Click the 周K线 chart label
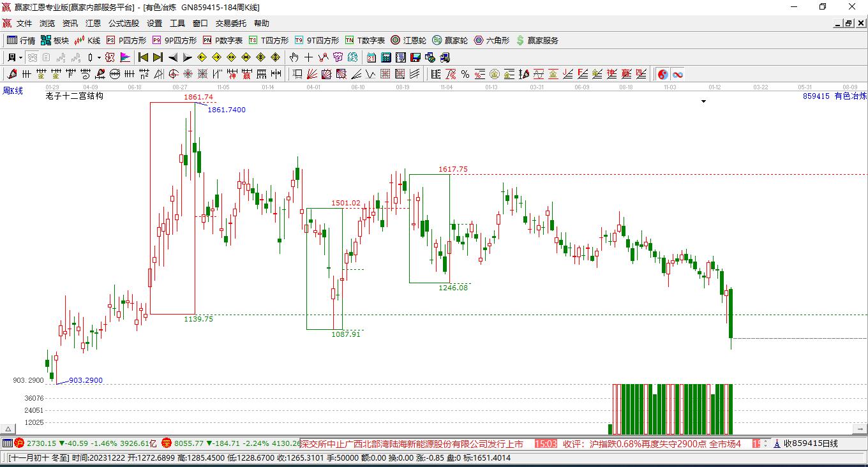 pos(13,91)
